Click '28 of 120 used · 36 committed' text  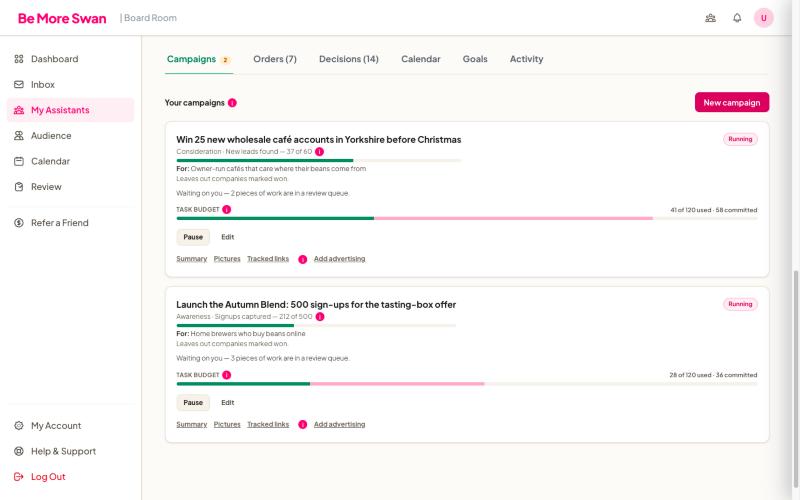[713, 375]
